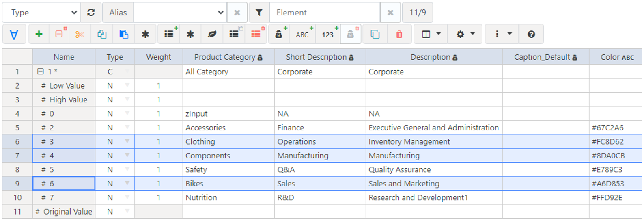Add alias attribute with lock-plus icon

point(280,35)
